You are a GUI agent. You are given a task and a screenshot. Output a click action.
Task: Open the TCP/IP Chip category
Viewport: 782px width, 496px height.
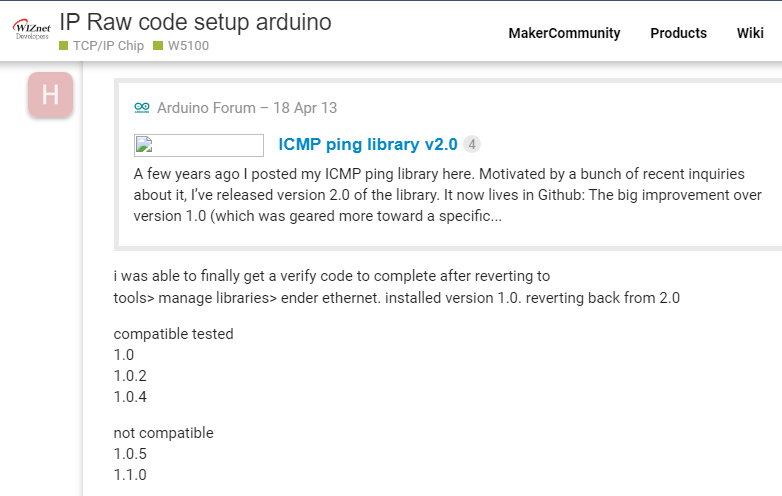[108, 46]
